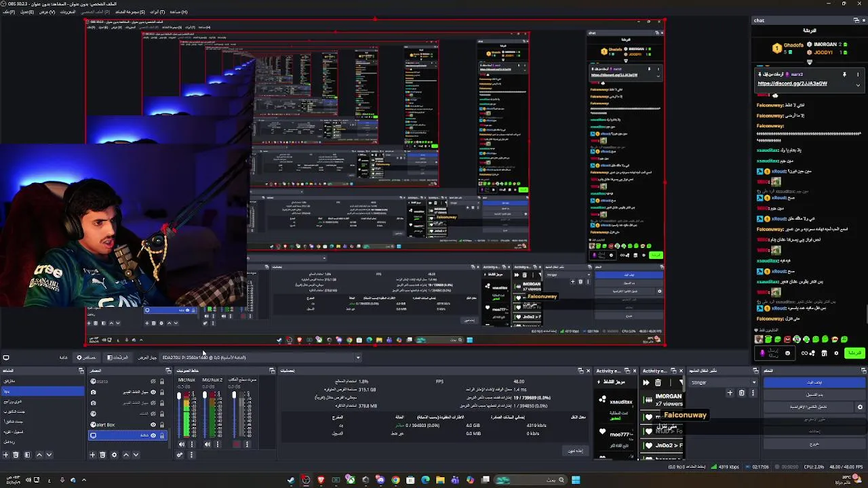The width and height of the screenshot is (868, 488).
Task: Open the Mic/Aux three-dot menu
Action: 192,444
